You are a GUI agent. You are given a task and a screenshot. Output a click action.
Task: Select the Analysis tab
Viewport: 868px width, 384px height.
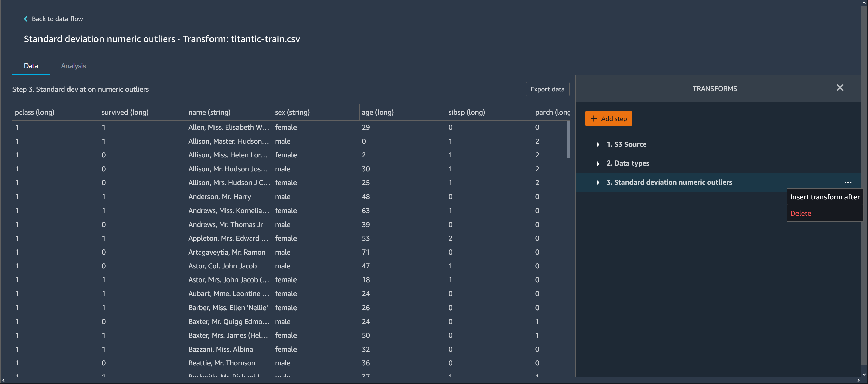(74, 66)
